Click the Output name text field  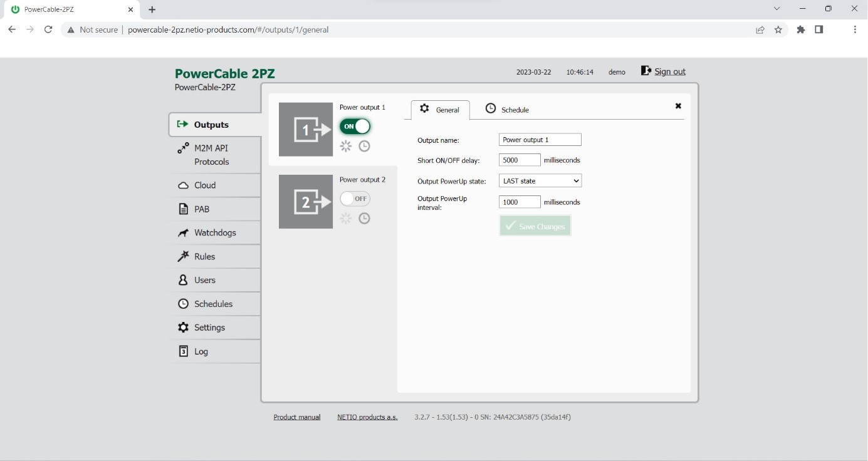point(540,140)
